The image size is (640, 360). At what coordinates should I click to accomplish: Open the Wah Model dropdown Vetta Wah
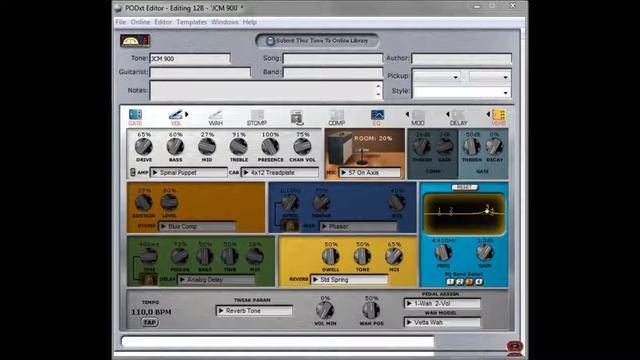[442, 322]
